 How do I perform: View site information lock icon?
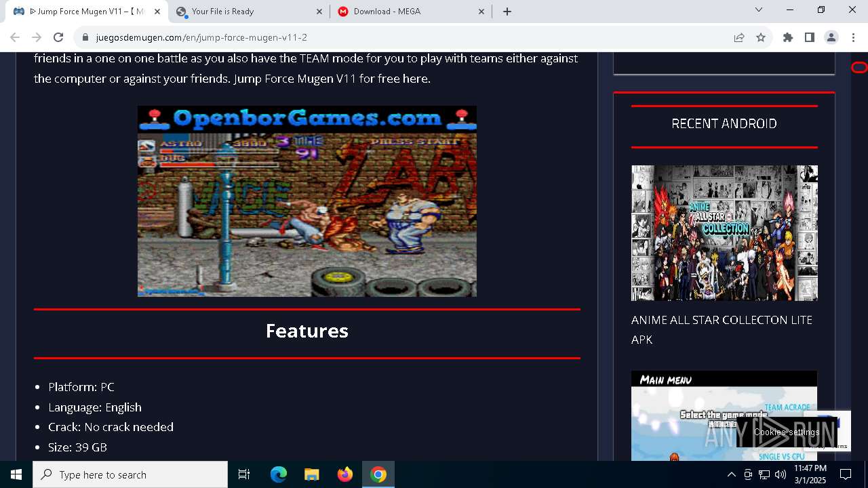(x=85, y=38)
